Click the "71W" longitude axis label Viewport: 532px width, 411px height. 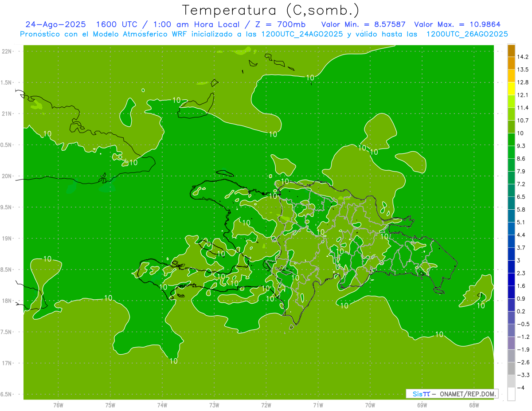point(318,405)
